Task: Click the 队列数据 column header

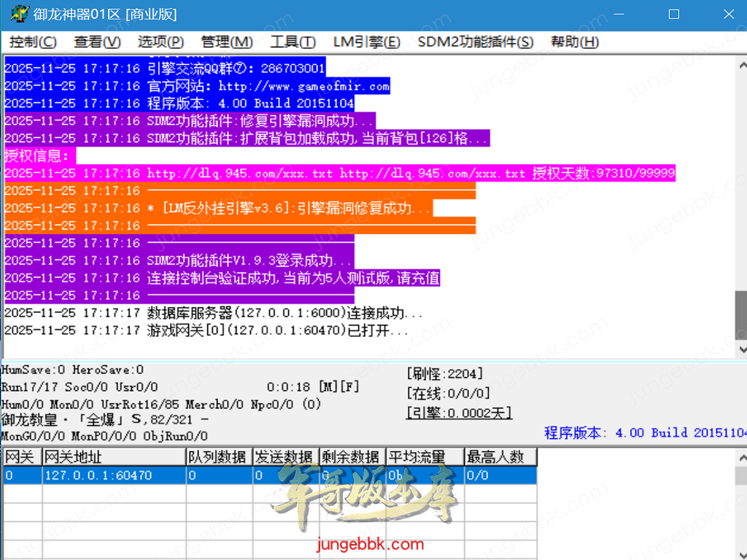Action: pos(218,457)
